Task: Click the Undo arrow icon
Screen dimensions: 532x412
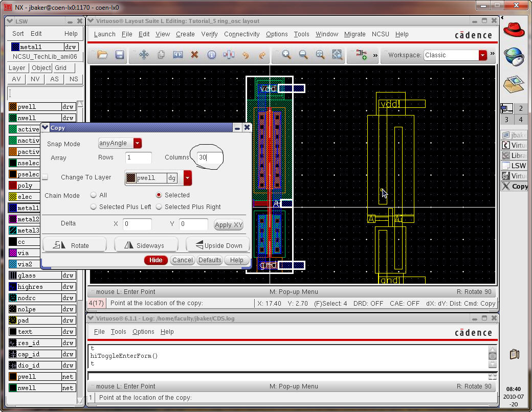Action: pos(246,55)
